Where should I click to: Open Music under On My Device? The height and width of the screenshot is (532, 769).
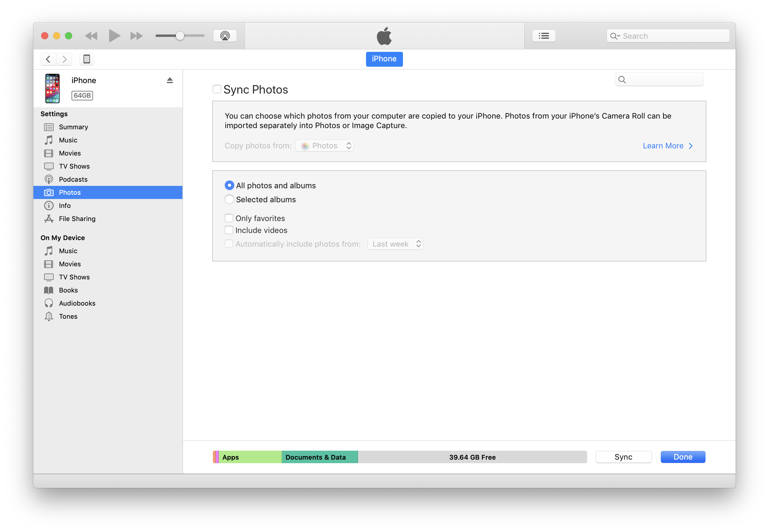[108, 251]
